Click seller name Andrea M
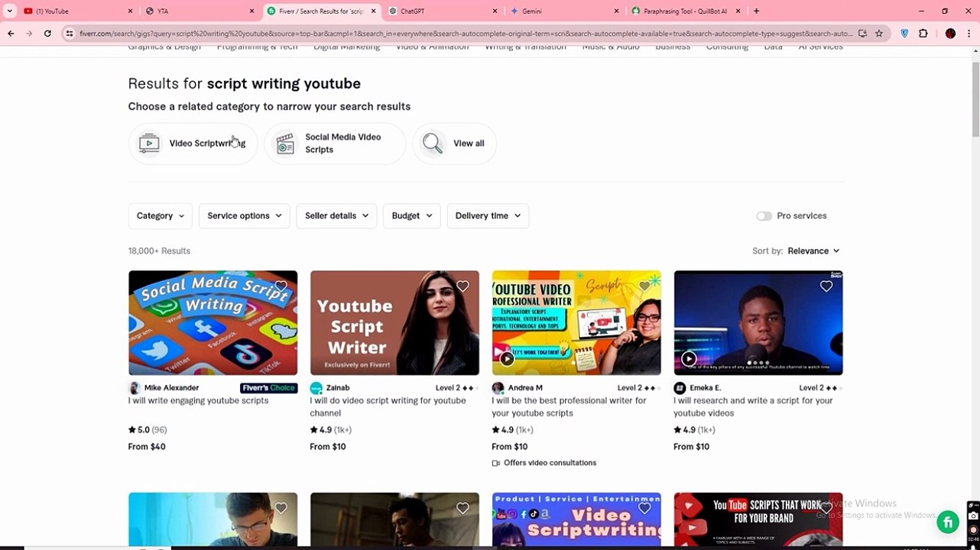 (524, 388)
